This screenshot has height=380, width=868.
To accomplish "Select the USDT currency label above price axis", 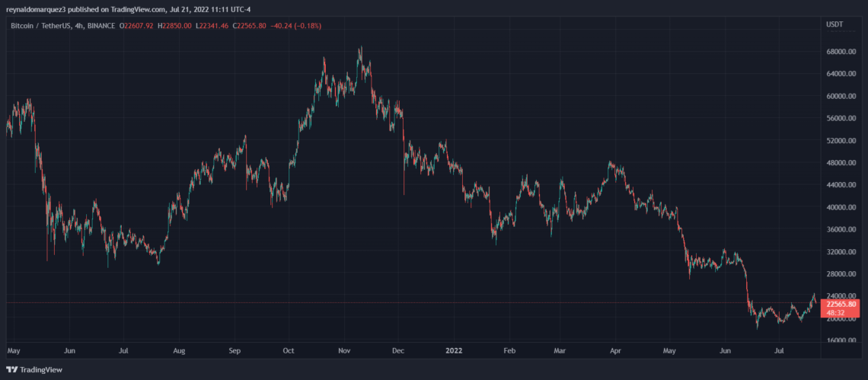I will click(835, 25).
